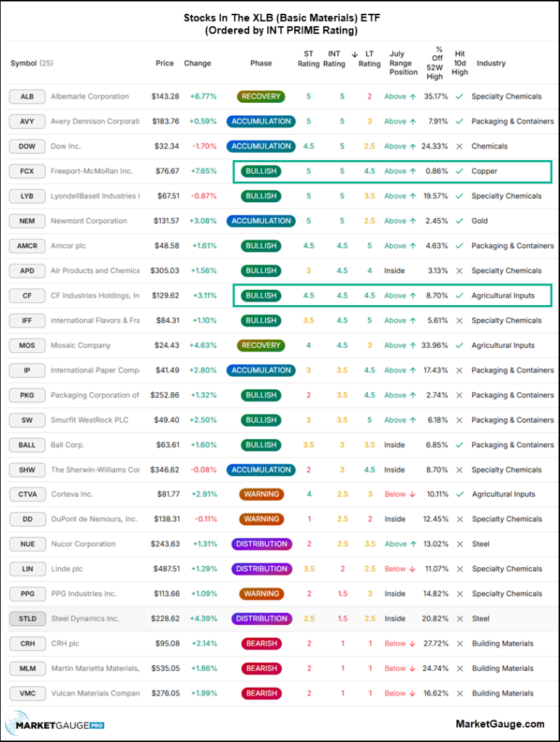The width and height of the screenshot is (560, 742).
Task: Click the BULLISH badge for Amcor
Action: click(261, 246)
